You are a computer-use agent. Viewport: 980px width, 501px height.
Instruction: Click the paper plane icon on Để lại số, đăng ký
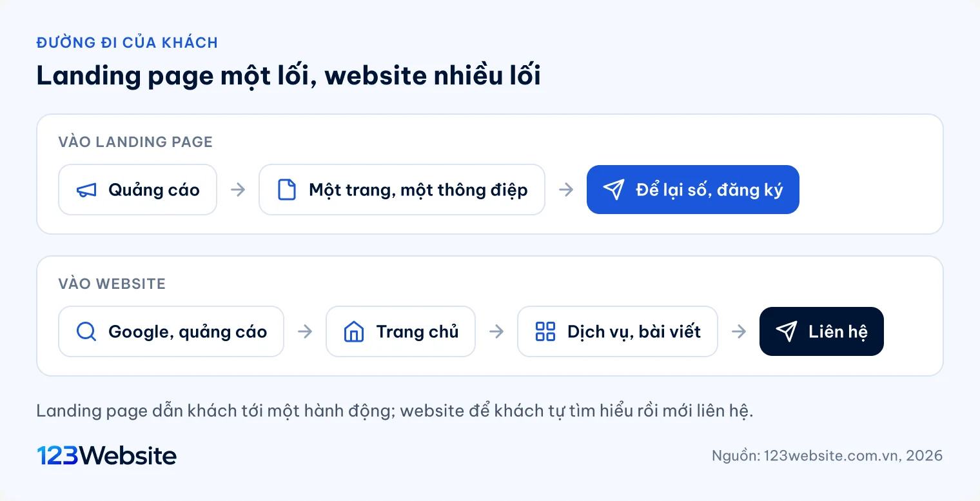click(x=614, y=190)
